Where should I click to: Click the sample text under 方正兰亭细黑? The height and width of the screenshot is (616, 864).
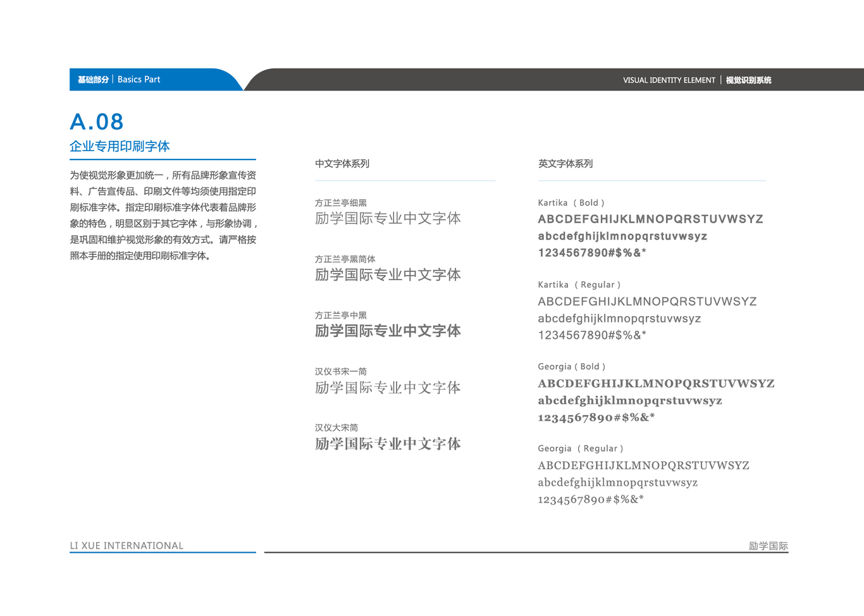click(x=388, y=219)
